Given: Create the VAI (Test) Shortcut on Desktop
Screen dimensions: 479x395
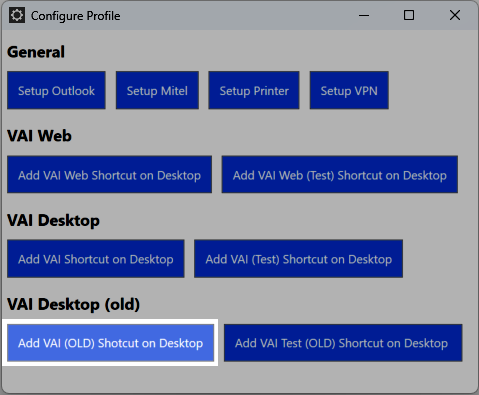Looking at the screenshot, I should pos(299,259).
